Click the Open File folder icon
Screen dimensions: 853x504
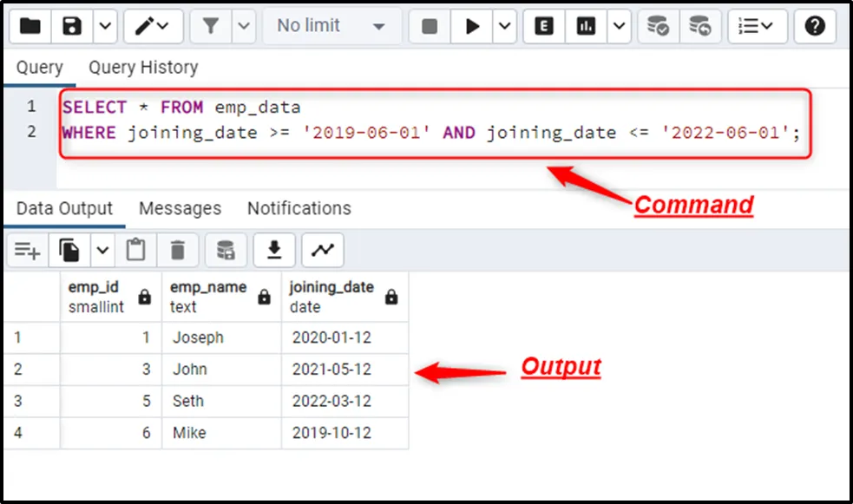[x=30, y=26]
